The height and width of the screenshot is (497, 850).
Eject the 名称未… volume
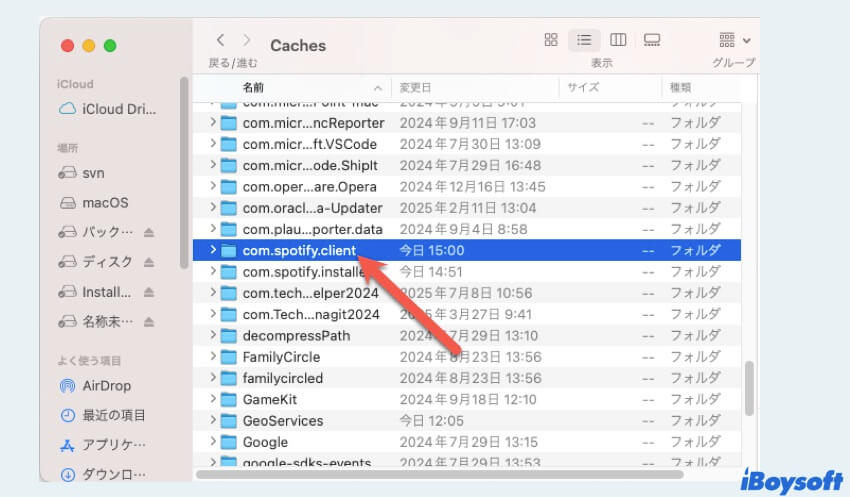click(149, 322)
